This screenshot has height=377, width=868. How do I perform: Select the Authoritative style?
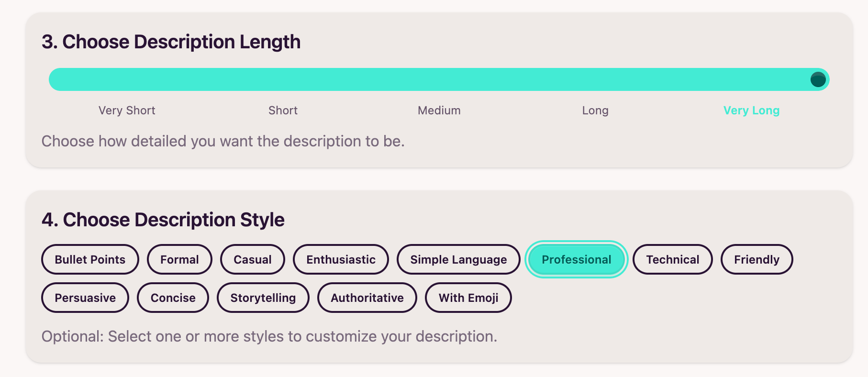[367, 298]
